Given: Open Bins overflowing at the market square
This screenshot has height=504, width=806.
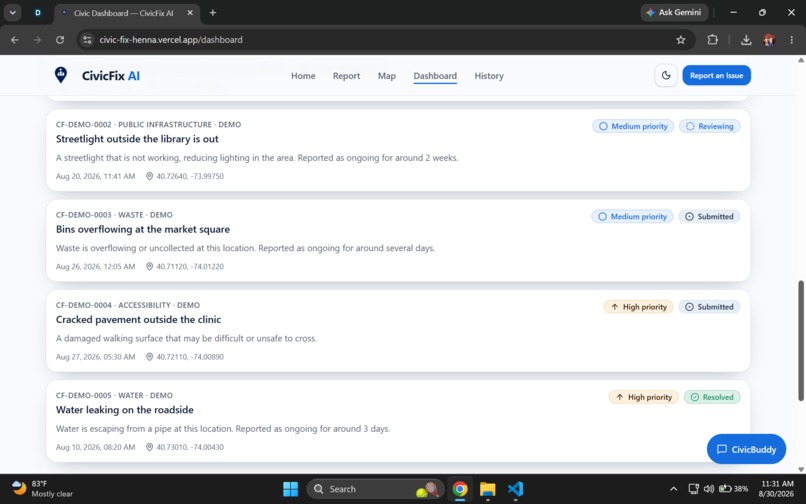Looking at the screenshot, I should click(143, 229).
